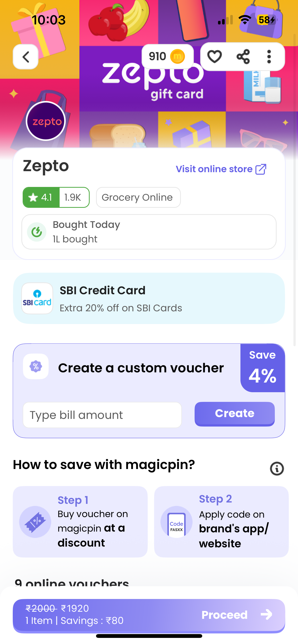Tap the info icon beside How to save

(277, 469)
